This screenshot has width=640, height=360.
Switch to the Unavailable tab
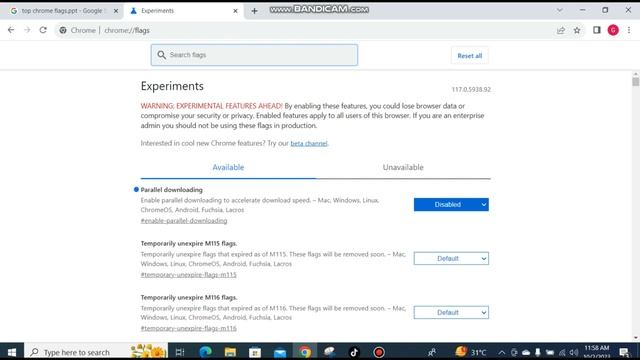pos(403,167)
